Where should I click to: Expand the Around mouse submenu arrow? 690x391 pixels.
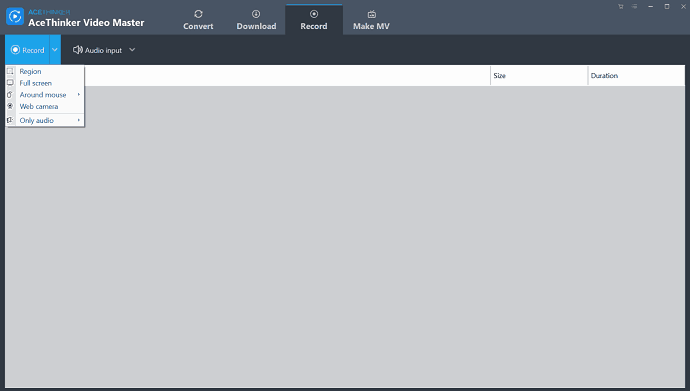79,95
